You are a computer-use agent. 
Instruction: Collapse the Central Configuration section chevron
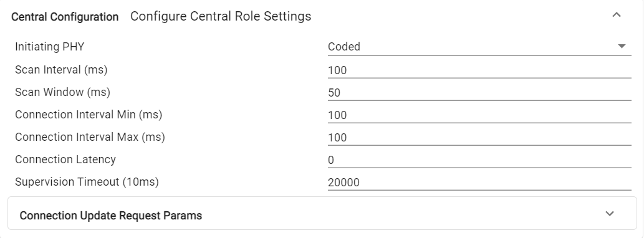pyautogui.click(x=616, y=15)
